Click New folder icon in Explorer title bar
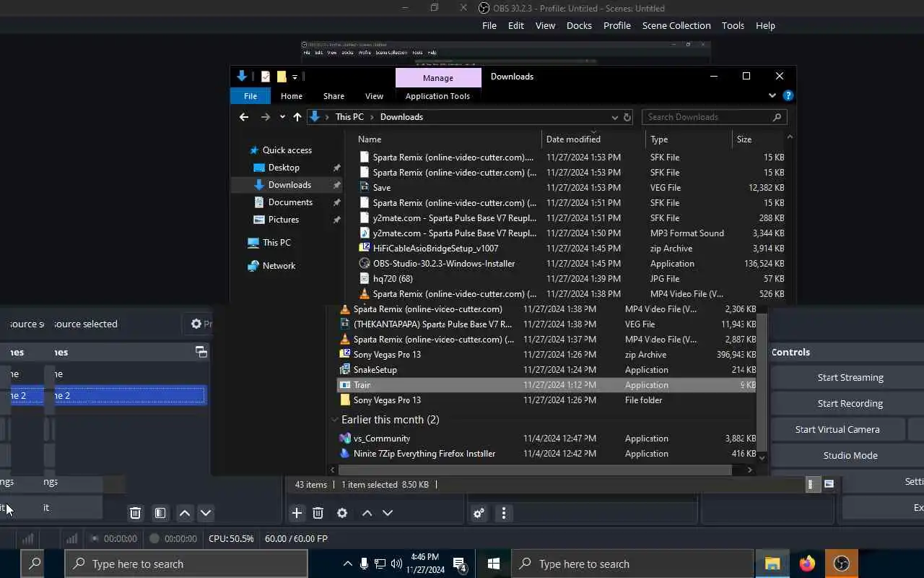924x578 pixels. coord(282,77)
